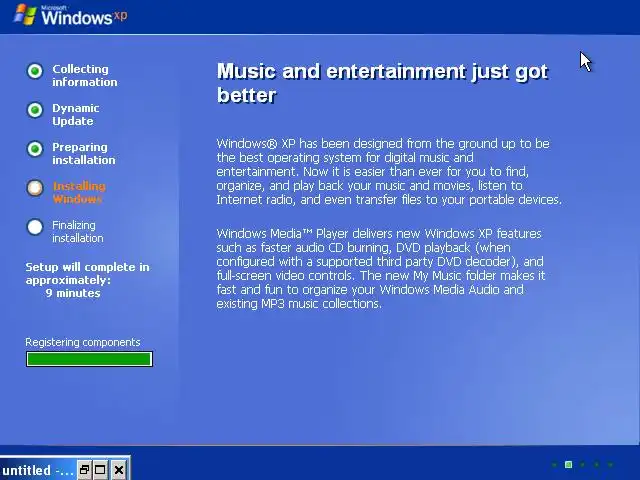Click the Windows XP logo
640x480 pixels.
tap(71, 15)
